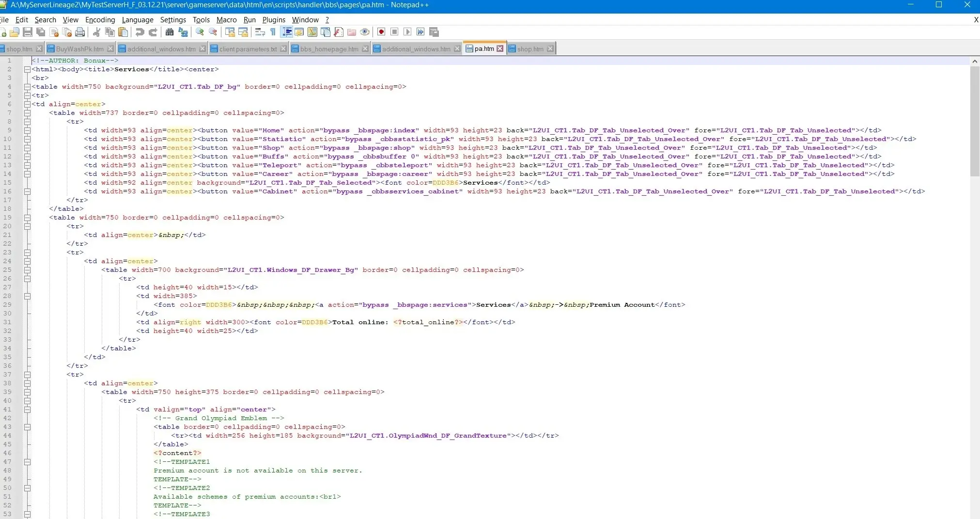Collapse the TEMPLATE1 comment fold at line 47
The width and height of the screenshot is (980, 519).
[x=27, y=462]
